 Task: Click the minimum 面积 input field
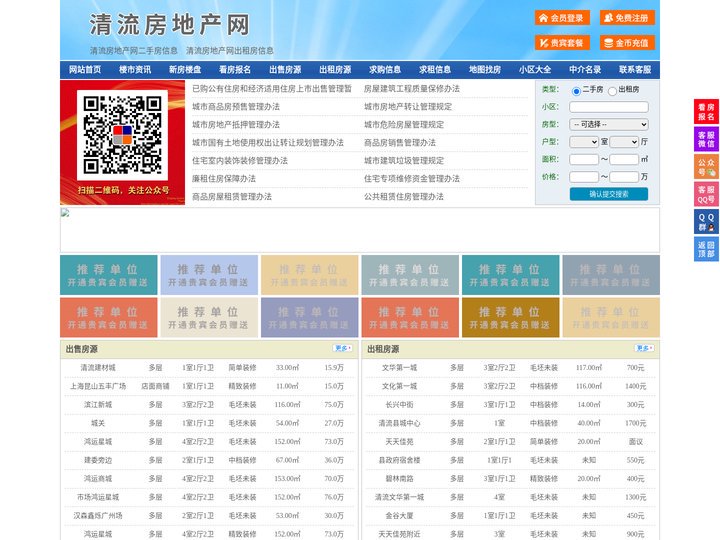(x=584, y=159)
